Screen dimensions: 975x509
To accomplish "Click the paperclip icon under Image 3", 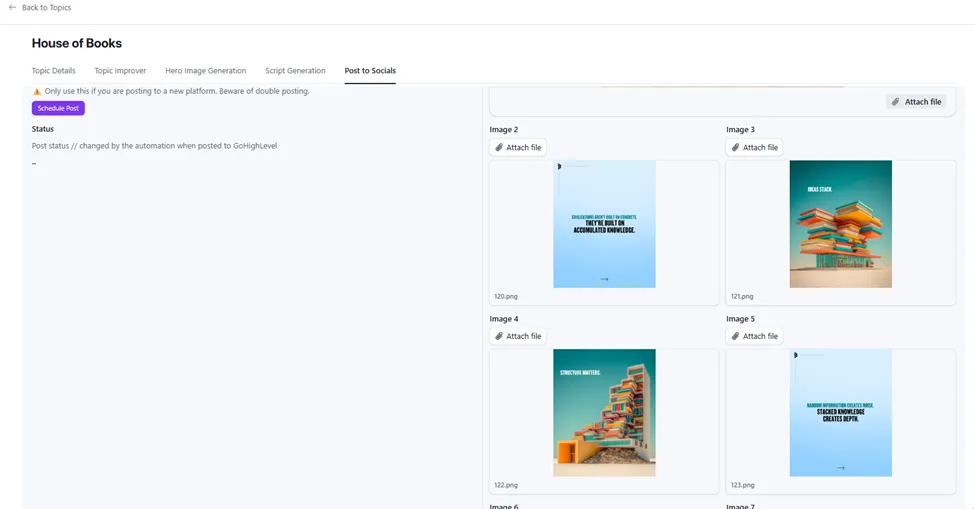I will (735, 147).
